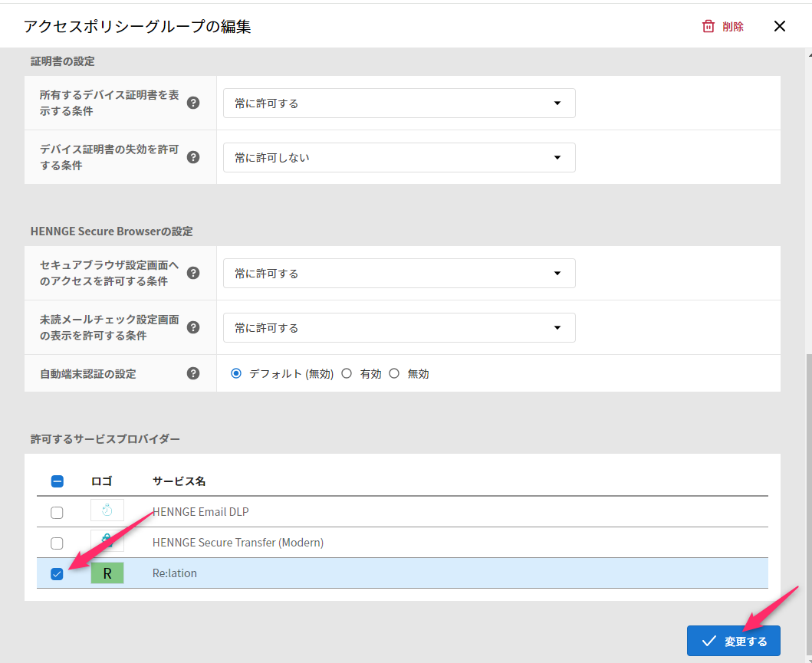Check the HENNGE Email DLP checkbox
This screenshot has width=812, height=663.
pyautogui.click(x=57, y=512)
